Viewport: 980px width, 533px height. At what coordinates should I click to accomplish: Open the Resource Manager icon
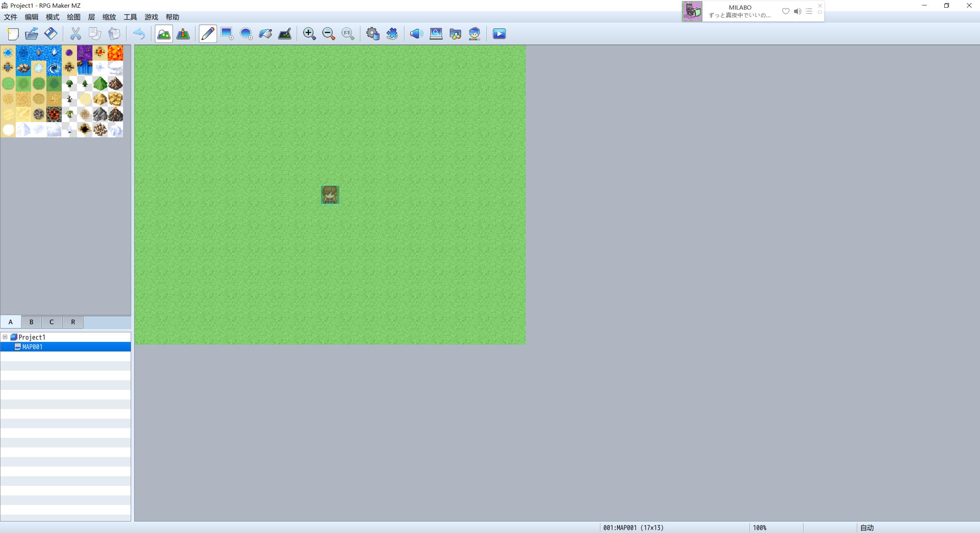tap(455, 34)
